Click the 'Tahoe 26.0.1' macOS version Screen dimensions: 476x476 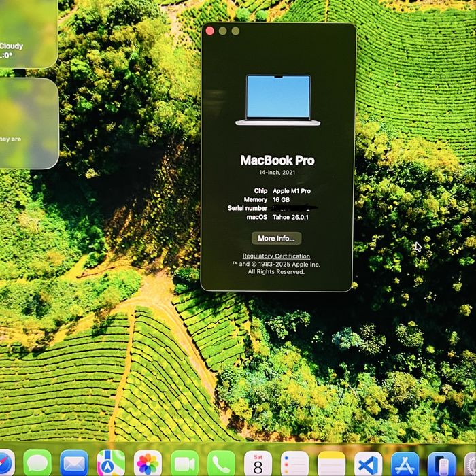pyautogui.click(x=290, y=217)
